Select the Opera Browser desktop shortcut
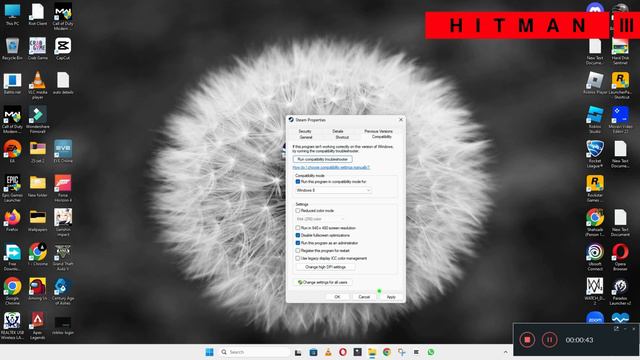The height and width of the screenshot is (360, 640). coord(620,257)
